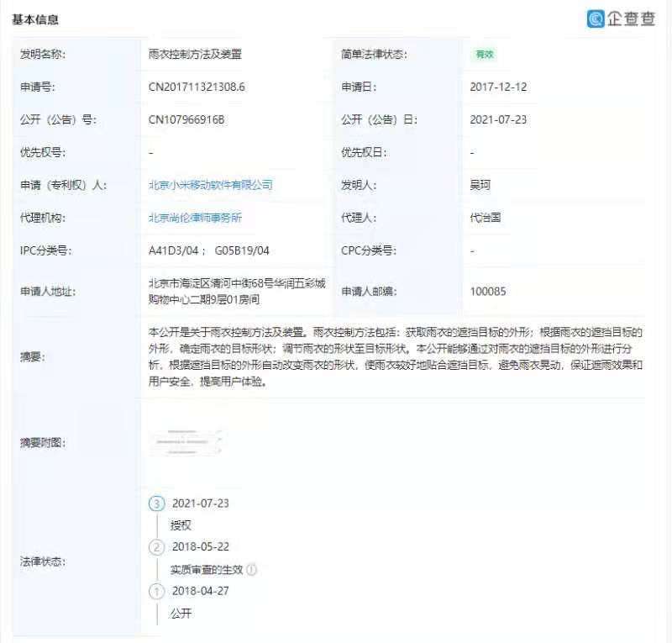Image resolution: width=672 pixels, height=643 pixels.
Task: Click the 公开（公告）日 value 2021-07-23
Action: [498, 119]
